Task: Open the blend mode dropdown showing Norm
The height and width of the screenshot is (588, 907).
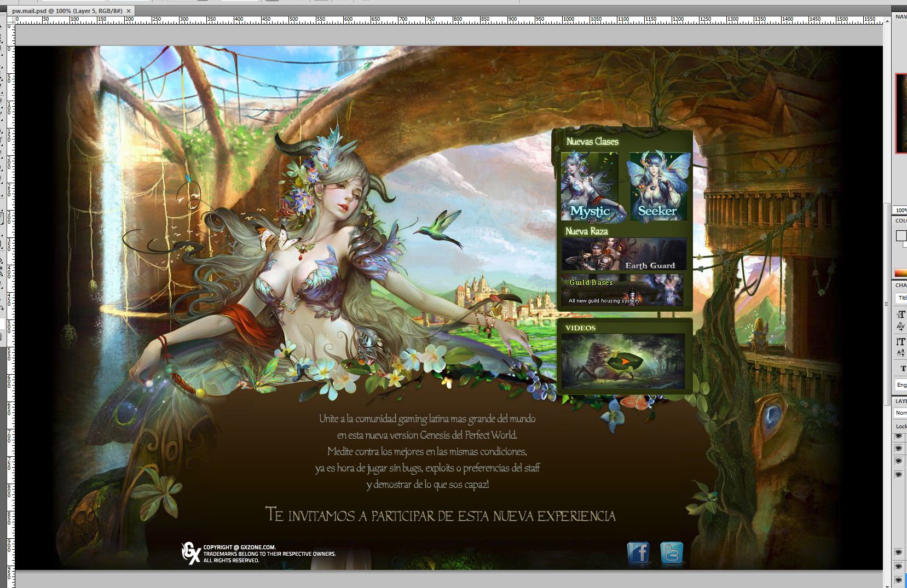Action: pos(901,413)
